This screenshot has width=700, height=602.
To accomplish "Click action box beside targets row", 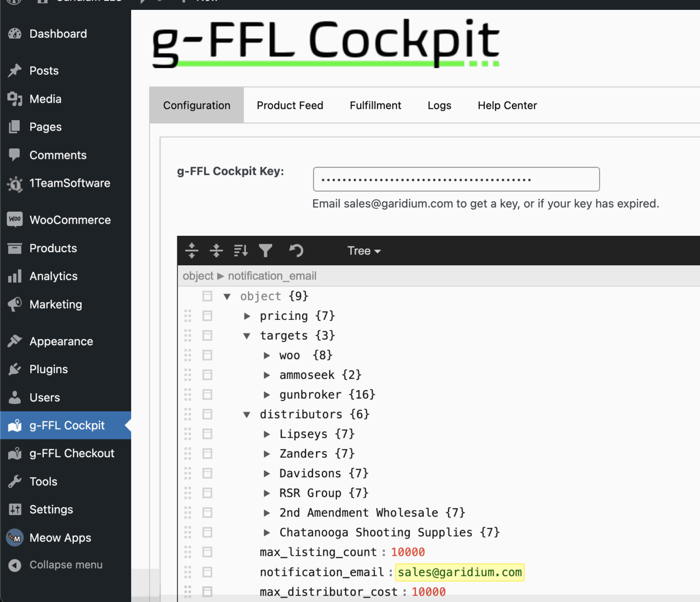I will [207, 335].
